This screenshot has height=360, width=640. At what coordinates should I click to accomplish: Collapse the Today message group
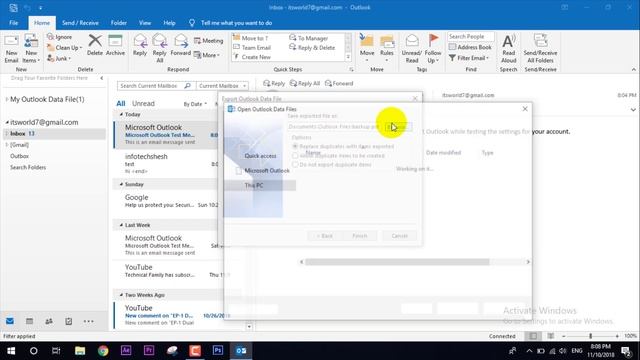click(121, 115)
